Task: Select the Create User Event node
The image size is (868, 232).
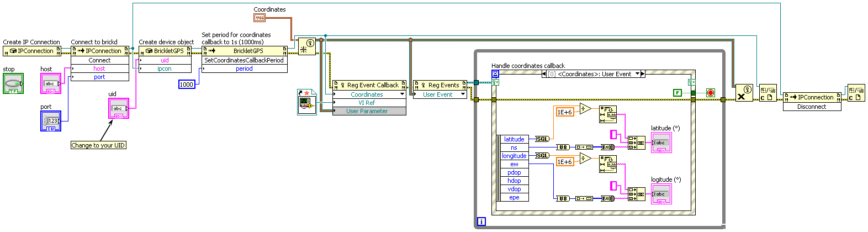Action: pyautogui.click(x=307, y=46)
